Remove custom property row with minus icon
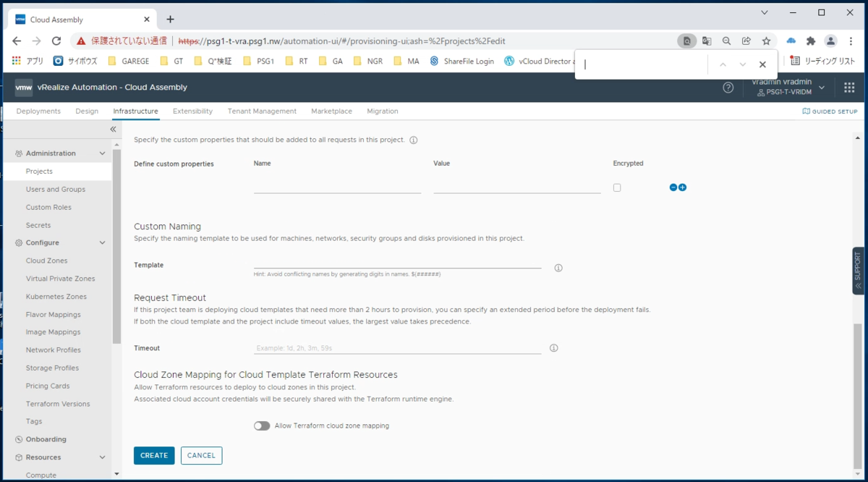Screen dimensions: 868x482 pos(673,187)
